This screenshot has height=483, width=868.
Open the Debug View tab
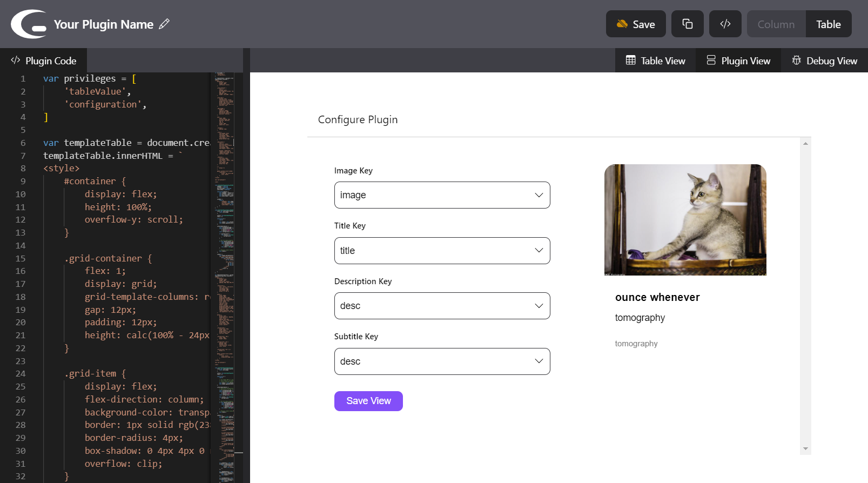[x=824, y=61]
